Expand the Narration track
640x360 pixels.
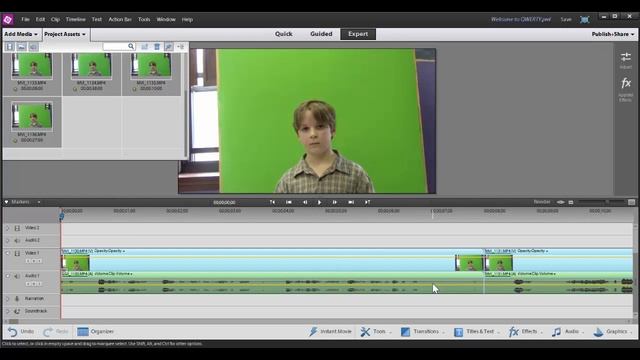tap(7, 299)
